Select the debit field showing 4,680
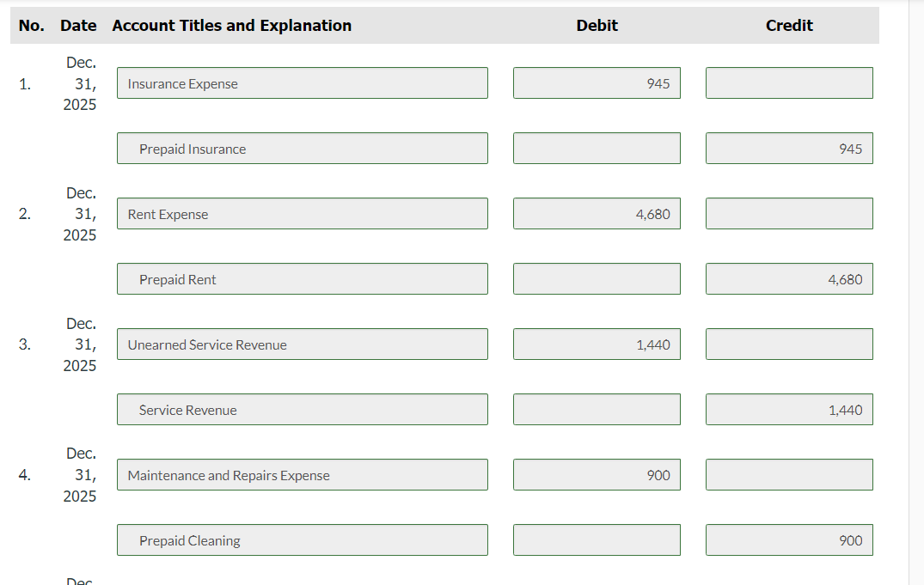The image size is (924, 585). (x=597, y=214)
